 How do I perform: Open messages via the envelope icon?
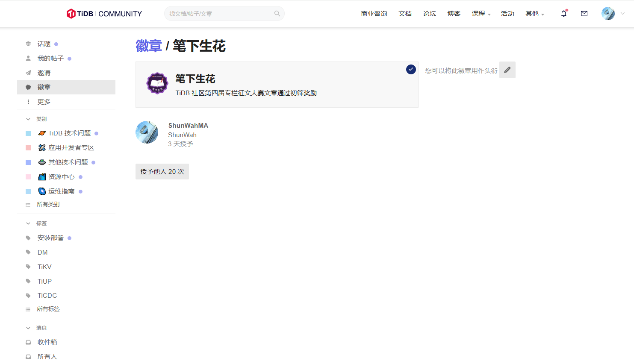click(x=584, y=13)
